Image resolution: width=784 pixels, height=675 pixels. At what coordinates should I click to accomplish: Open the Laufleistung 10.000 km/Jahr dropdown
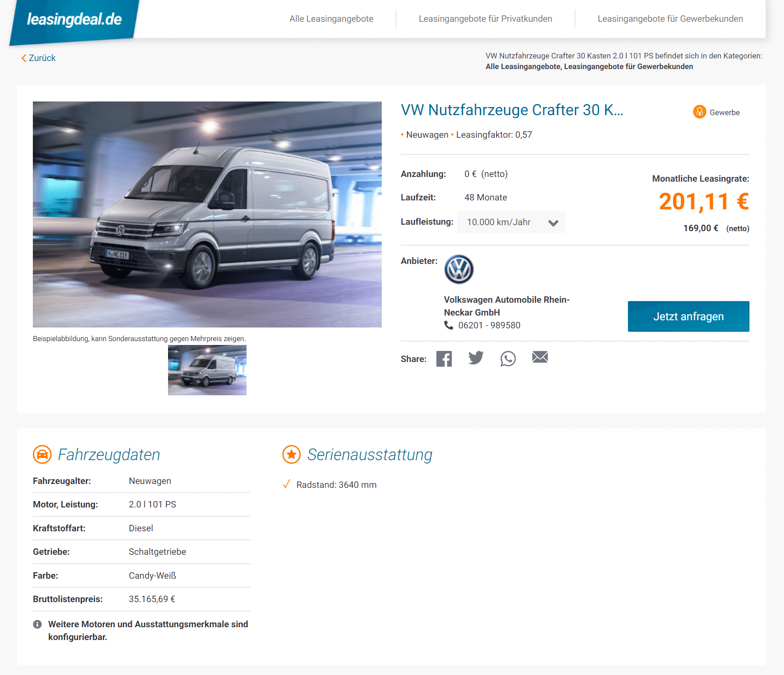tap(511, 222)
